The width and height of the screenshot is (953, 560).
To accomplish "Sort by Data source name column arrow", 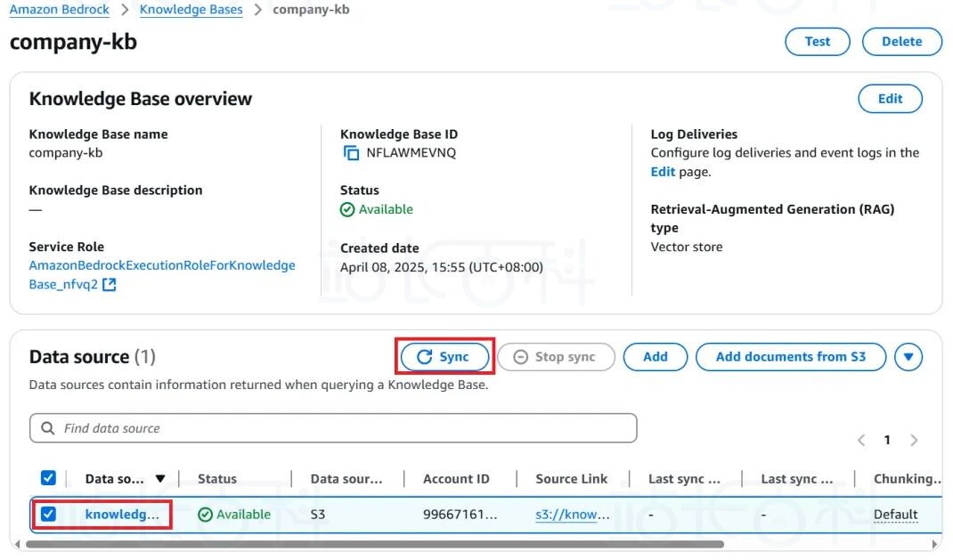I will [x=160, y=479].
